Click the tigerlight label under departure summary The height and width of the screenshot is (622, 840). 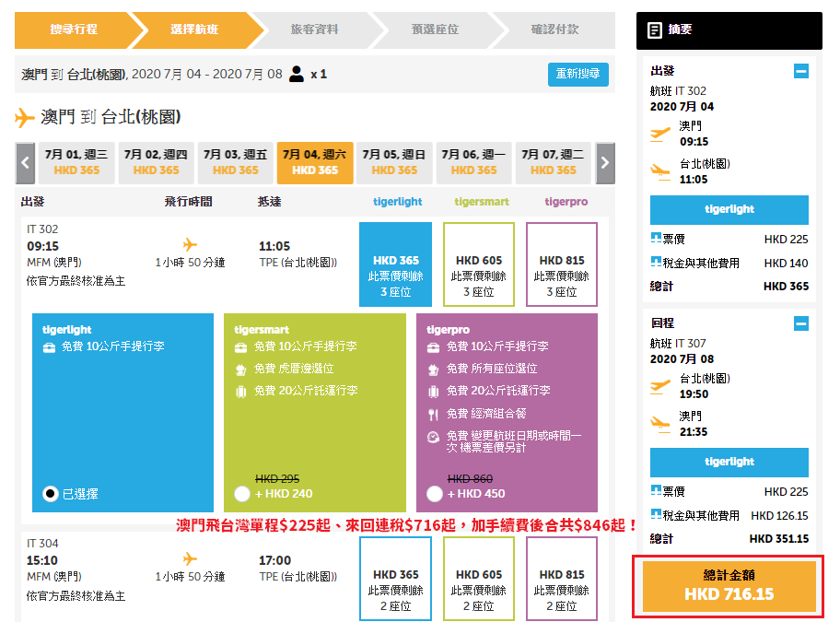point(729,209)
